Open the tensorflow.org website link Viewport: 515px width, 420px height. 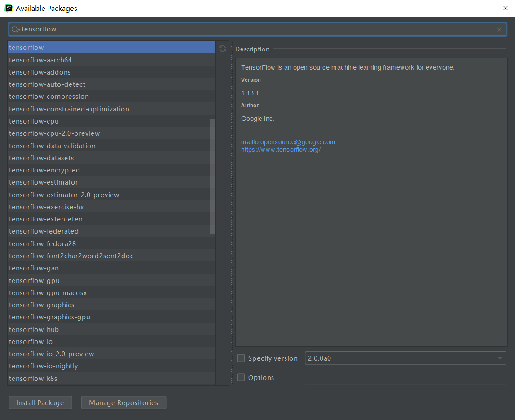(x=281, y=150)
